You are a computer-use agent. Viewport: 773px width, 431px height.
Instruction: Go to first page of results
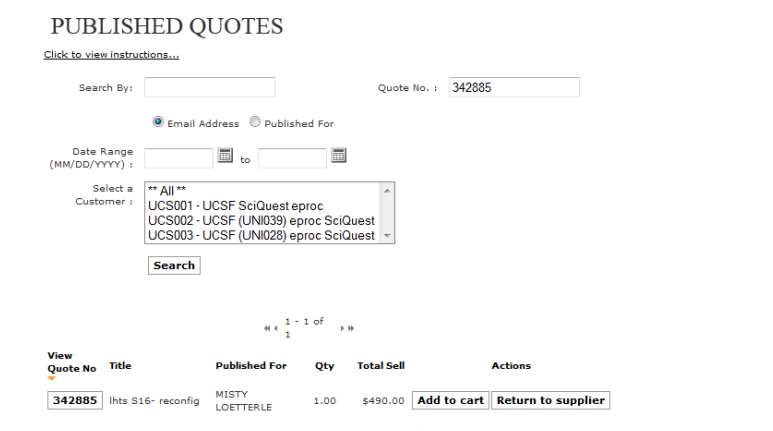pos(267,328)
